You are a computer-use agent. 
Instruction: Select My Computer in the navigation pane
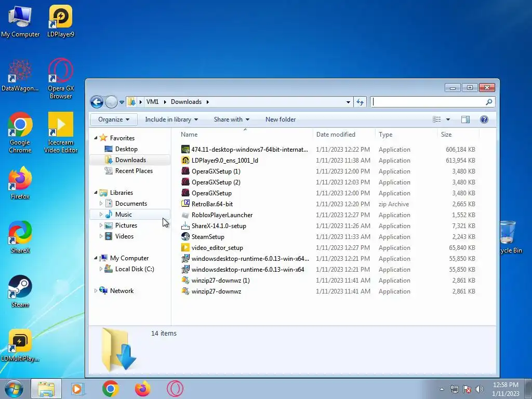click(x=129, y=258)
